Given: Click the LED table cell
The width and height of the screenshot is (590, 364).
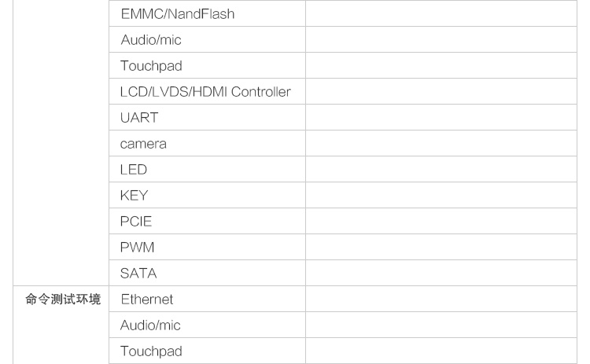Looking at the screenshot, I should tap(134, 170).
